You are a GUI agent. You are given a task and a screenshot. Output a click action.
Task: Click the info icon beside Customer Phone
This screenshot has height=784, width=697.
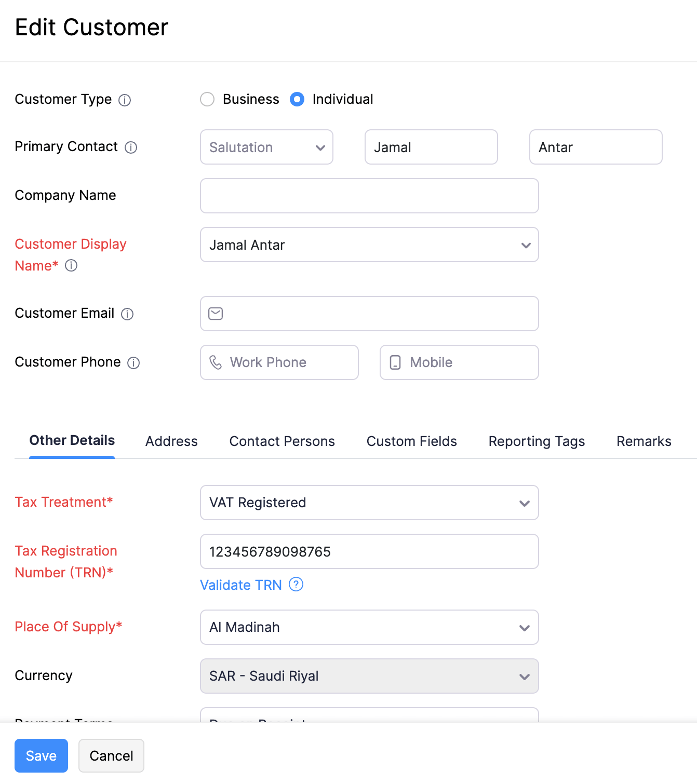pos(134,362)
